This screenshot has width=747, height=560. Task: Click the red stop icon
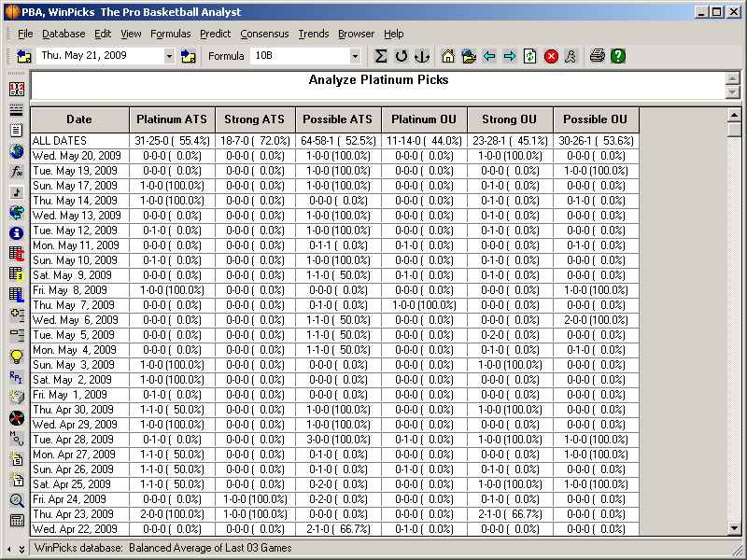tap(551, 56)
